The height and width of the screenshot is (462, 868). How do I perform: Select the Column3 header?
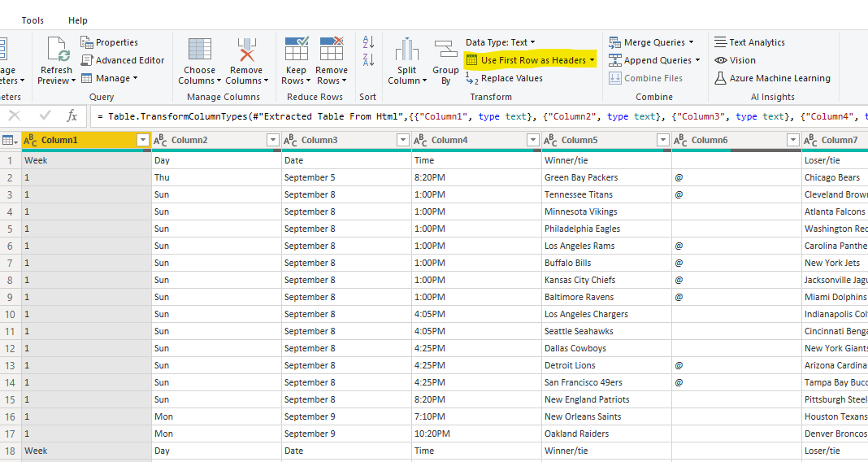[x=319, y=140]
